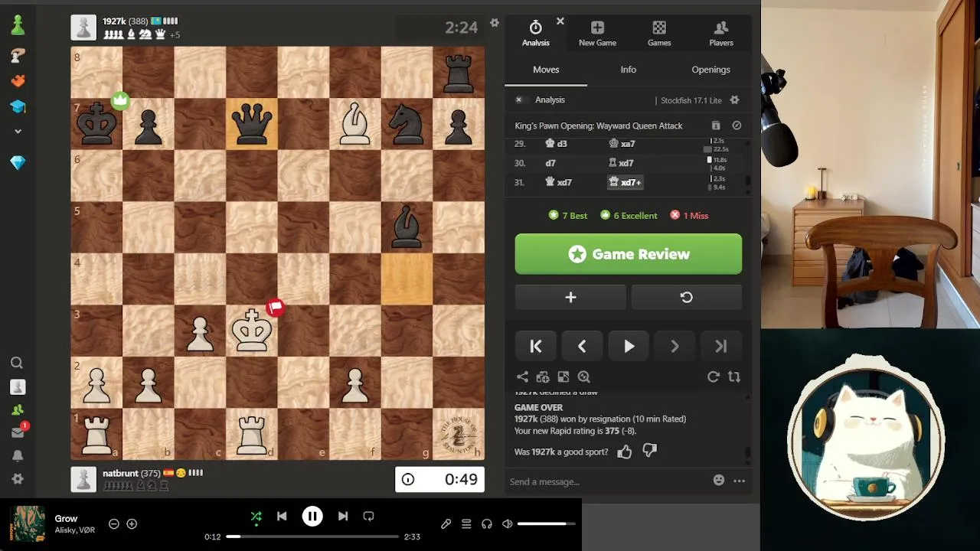This screenshot has height=551, width=980.
Task: Click the 7 Best moves label
Action: click(x=568, y=216)
